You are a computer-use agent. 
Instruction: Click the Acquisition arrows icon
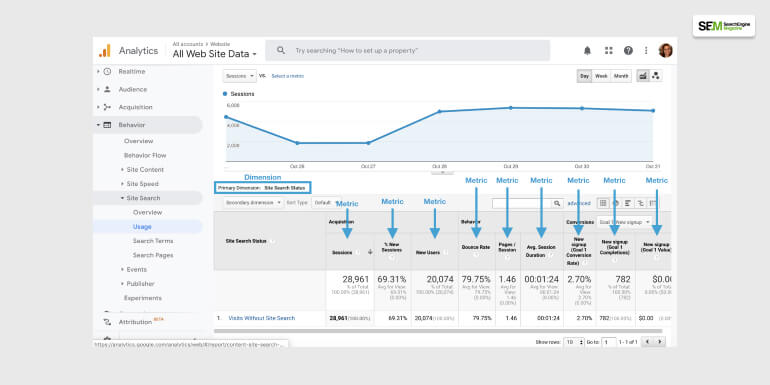pos(107,107)
